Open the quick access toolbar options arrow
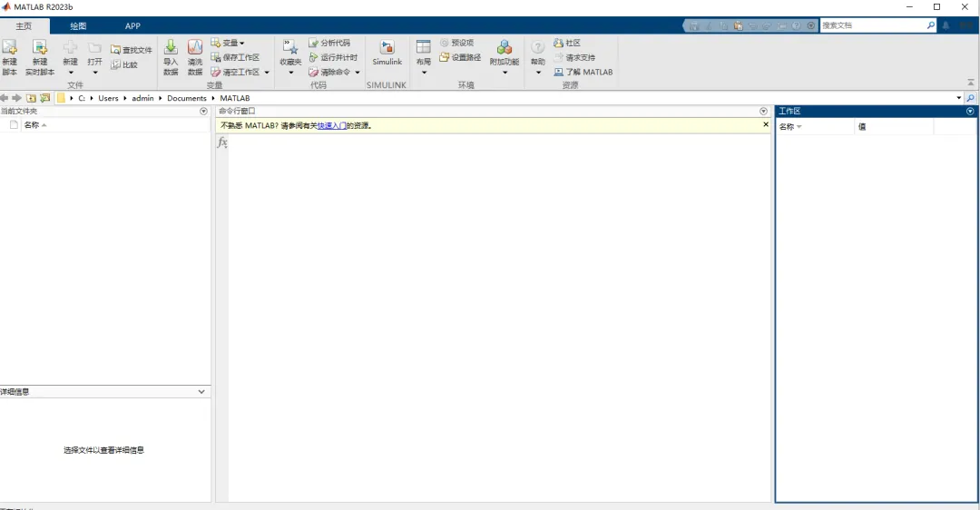Image resolution: width=980 pixels, height=510 pixels. click(x=811, y=25)
